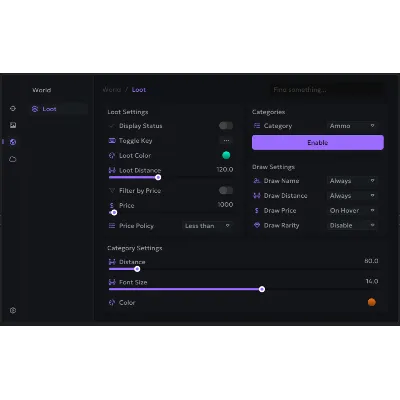Go to World in the breadcrumb

[112, 90]
